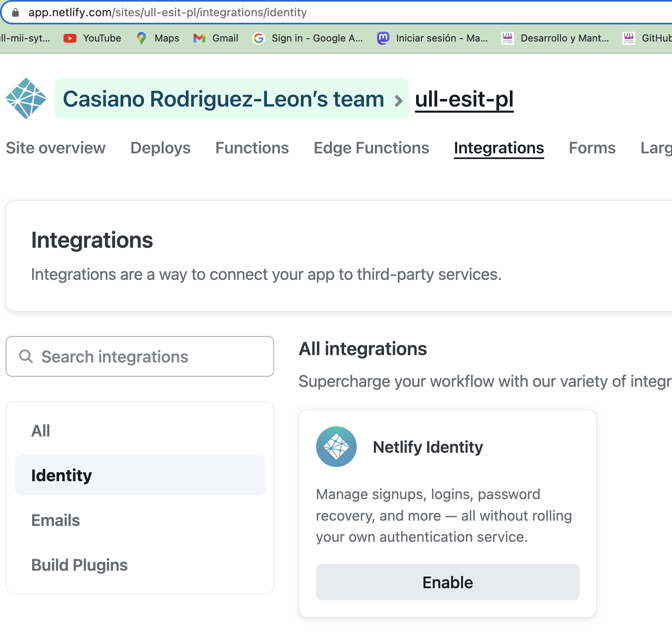Enable Netlify Identity
Screen dimensions: 672x637
(x=448, y=582)
